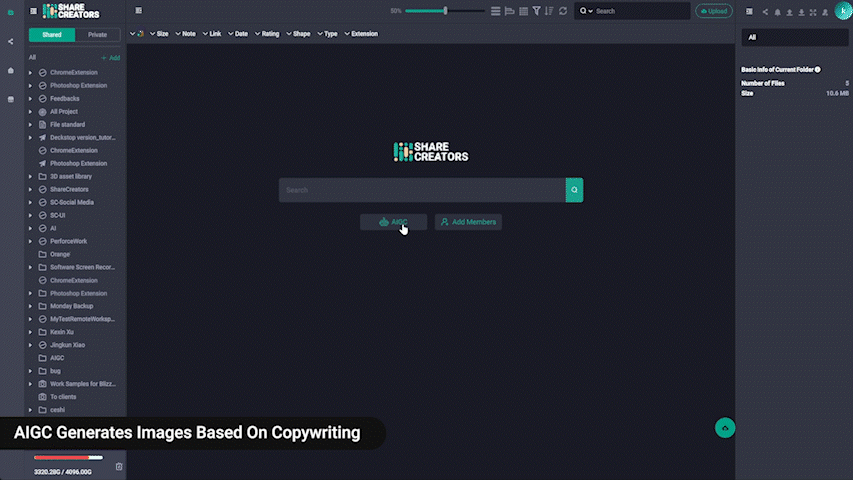Open the Rating filter dropdown
The image size is (854, 480).
[x=267, y=34]
